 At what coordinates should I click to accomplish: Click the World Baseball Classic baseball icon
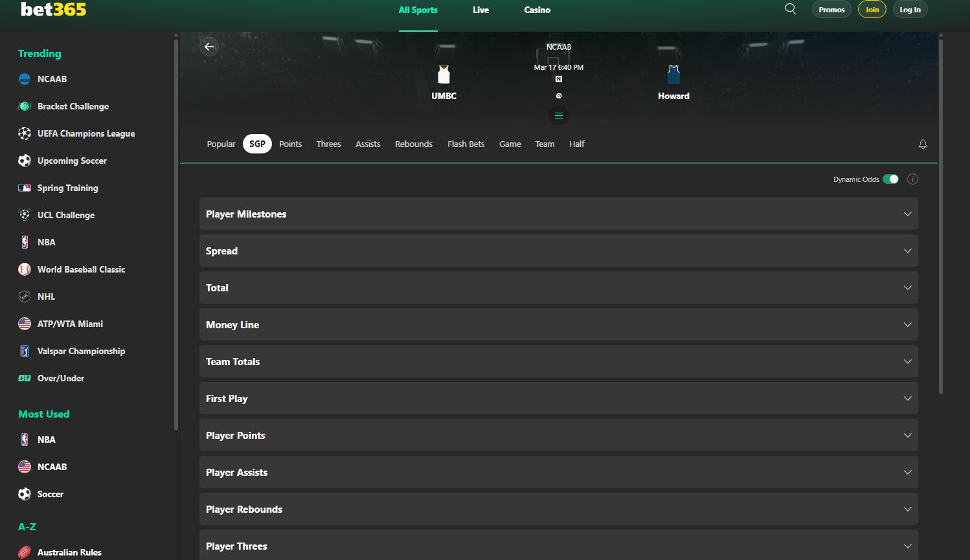coord(25,269)
